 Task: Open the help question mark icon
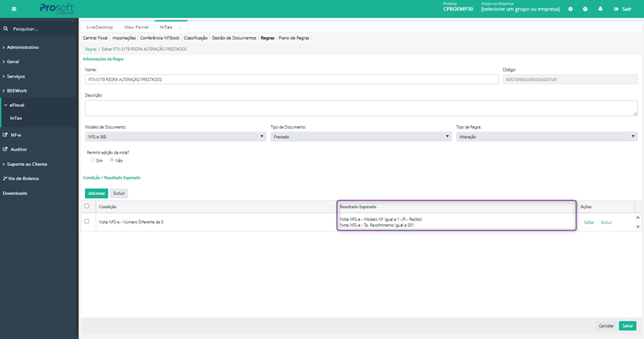coord(585,9)
